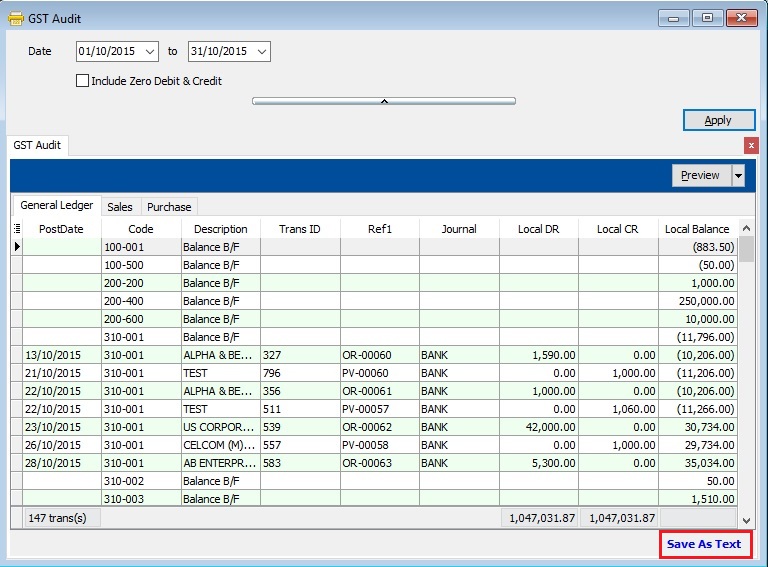
Task: Select balance cell 35,034.00
Action: click(697, 463)
